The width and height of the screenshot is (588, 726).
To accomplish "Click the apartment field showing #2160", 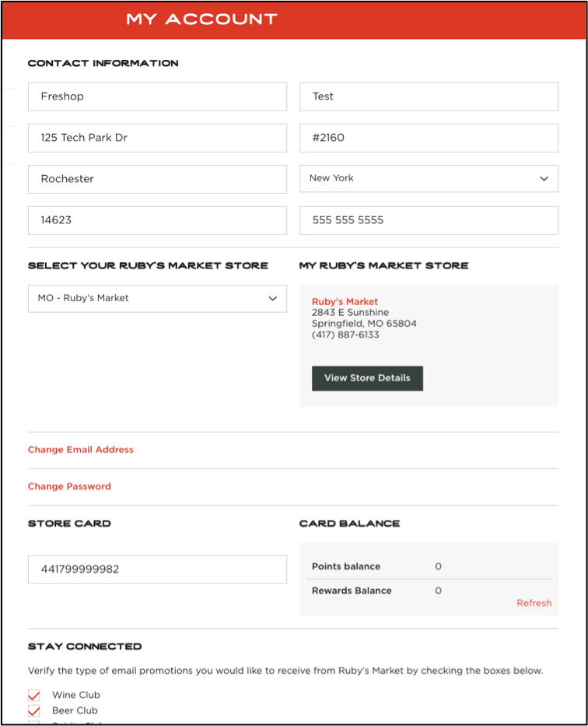I will (429, 138).
